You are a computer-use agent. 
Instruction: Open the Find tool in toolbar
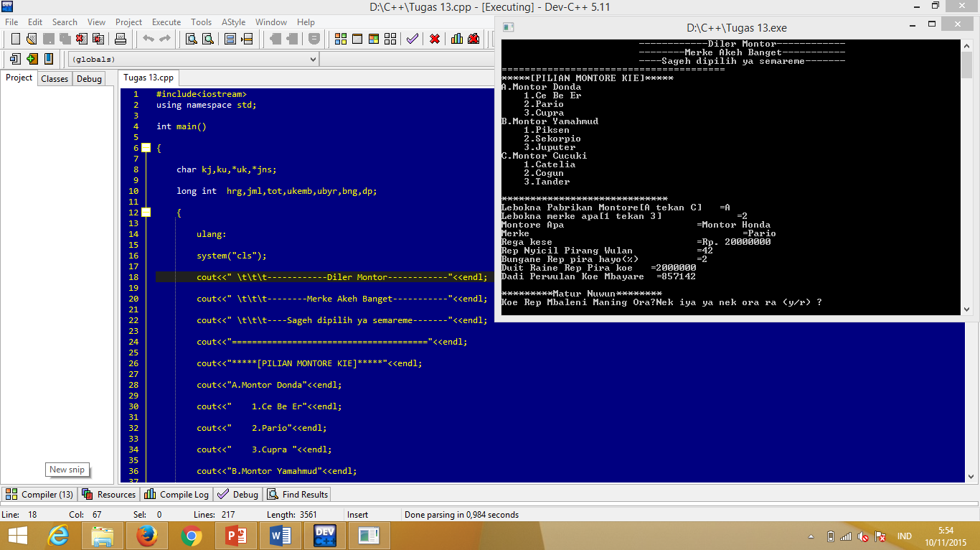pos(192,39)
